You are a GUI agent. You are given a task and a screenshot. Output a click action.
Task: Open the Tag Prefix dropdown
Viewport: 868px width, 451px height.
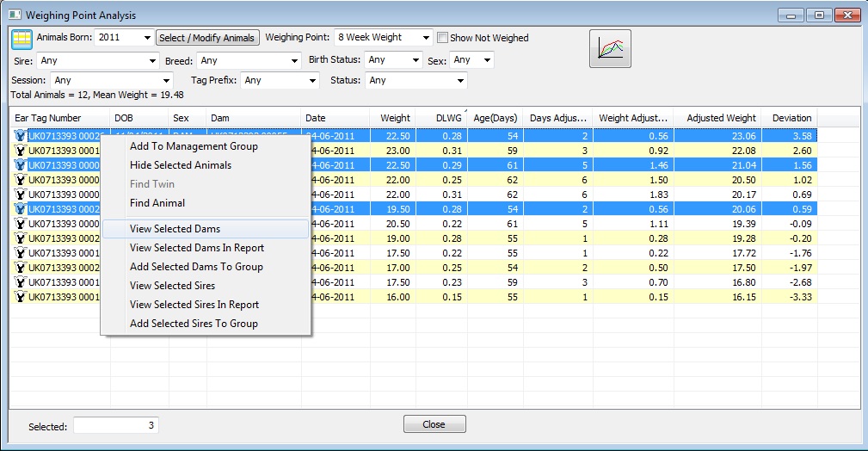click(x=313, y=80)
